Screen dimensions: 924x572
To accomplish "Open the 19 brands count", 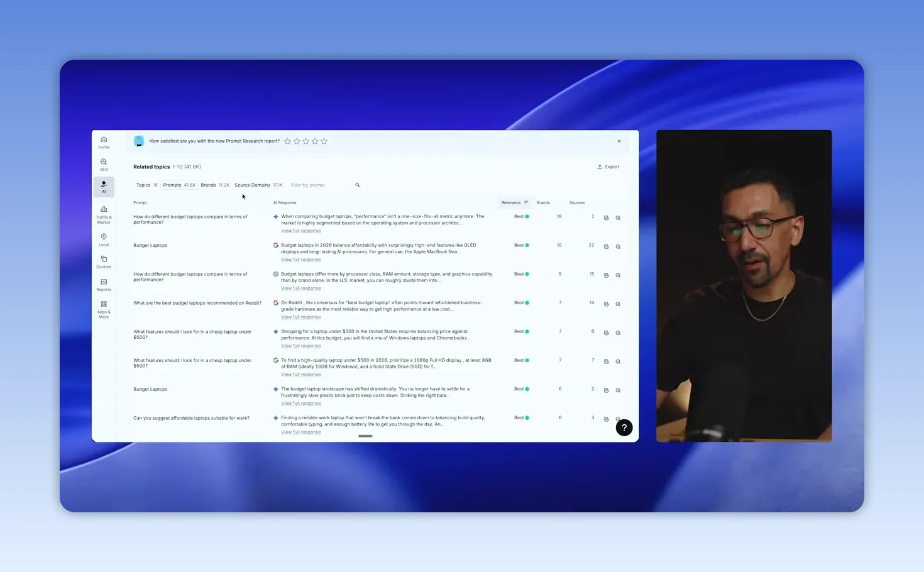I will point(559,216).
